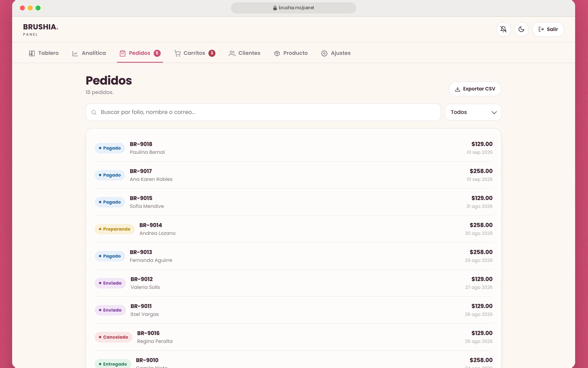Image resolution: width=588 pixels, height=368 pixels.
Task: Select the Pedidos tab
Action: (x=140, y=53)
